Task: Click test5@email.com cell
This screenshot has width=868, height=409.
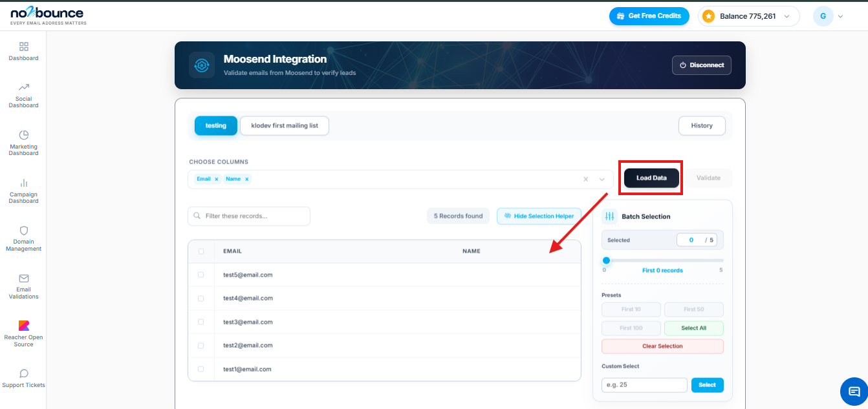Action: point(248,275)
